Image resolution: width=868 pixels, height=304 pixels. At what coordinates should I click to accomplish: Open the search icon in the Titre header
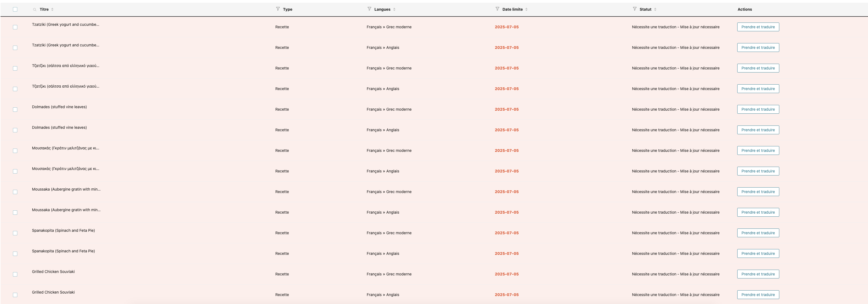click(x=35, y=9)
